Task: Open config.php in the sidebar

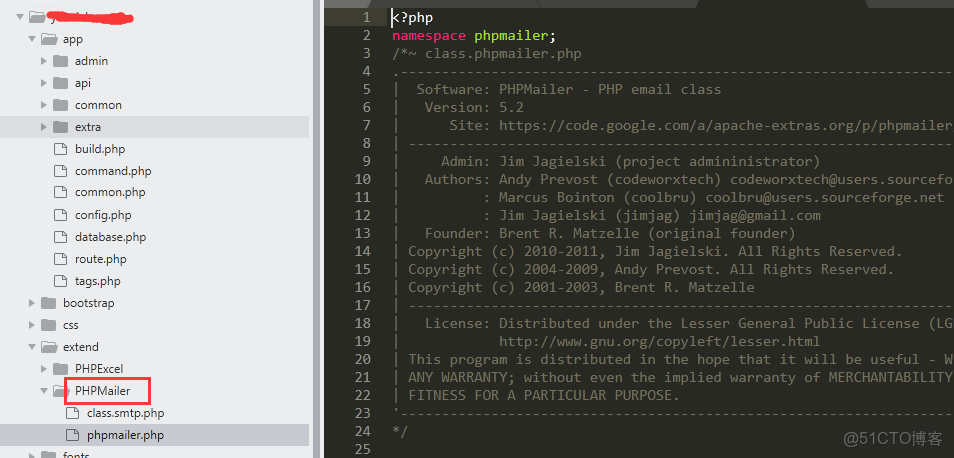Action: click(103, 215)
